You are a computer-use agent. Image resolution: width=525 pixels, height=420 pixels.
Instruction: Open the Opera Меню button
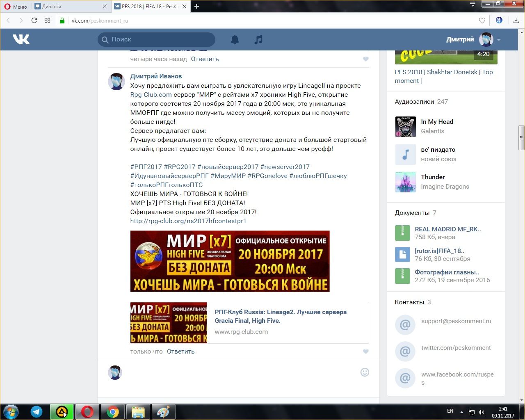coord(16,6)
